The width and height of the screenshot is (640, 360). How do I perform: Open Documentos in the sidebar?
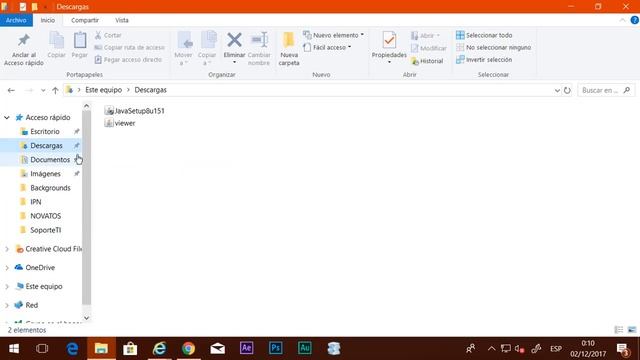coord(50,160)
